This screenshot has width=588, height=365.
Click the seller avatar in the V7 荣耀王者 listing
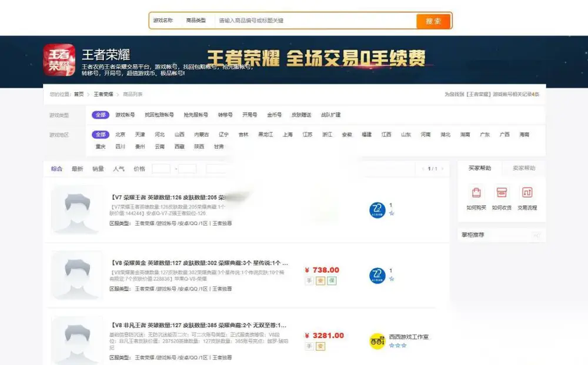point(377,210)
